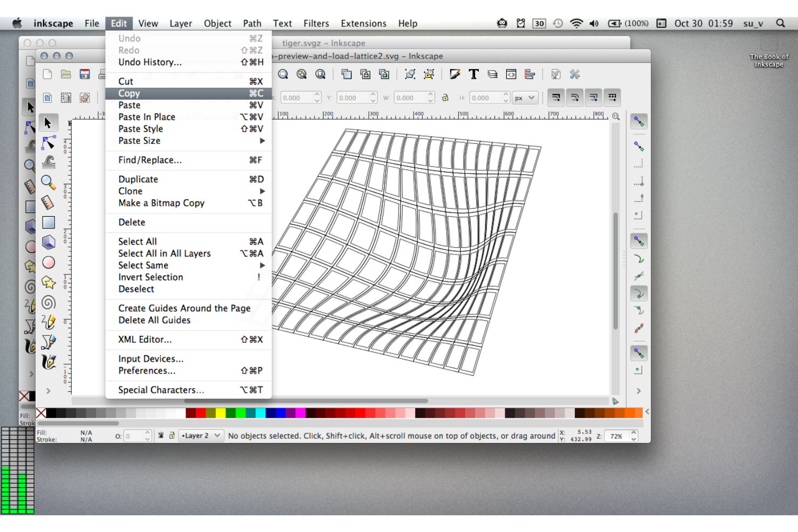This screenshot has height=532, width=798.
Task: Select the Node edit tool
Action: click(49, 143)
